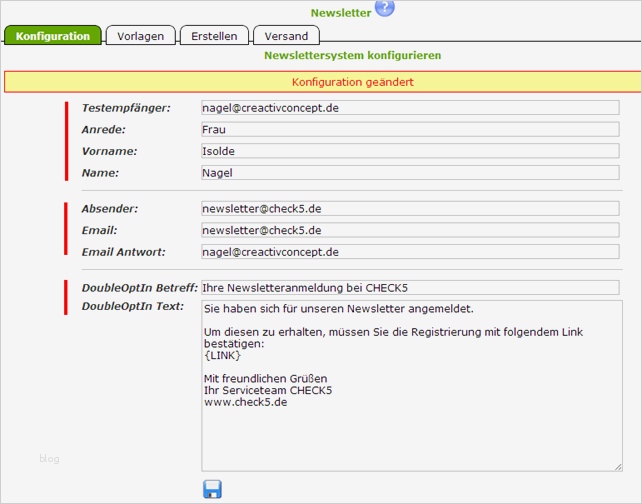Click the blue help question mark icon

pos(384,7)
